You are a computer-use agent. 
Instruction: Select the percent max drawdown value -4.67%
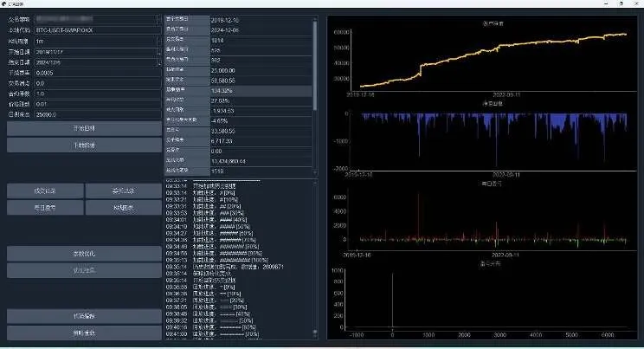261,121
